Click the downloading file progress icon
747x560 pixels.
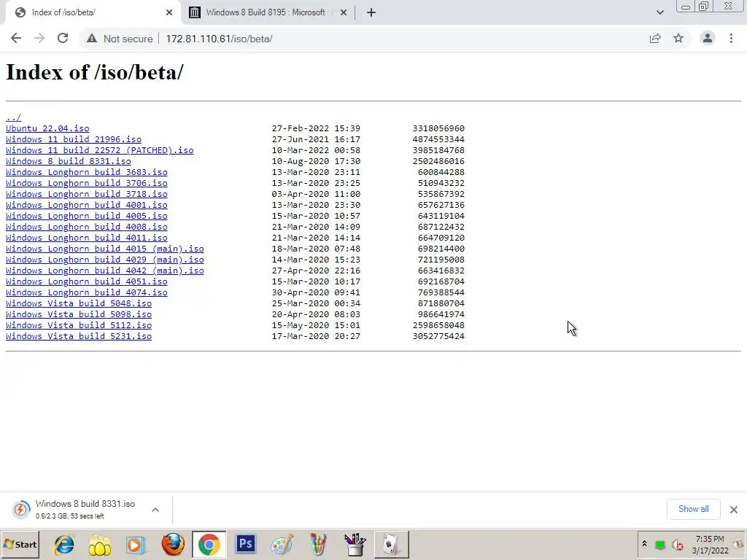[20, 510]
